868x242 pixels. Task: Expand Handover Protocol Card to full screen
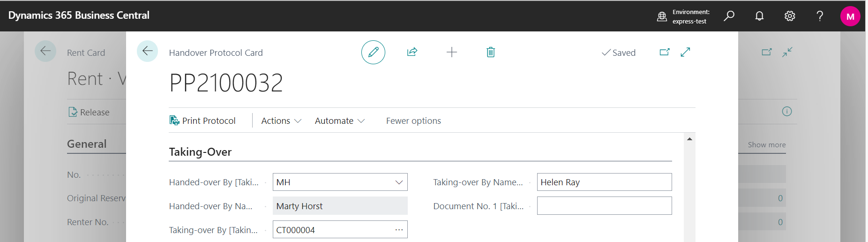click(685, 52)
